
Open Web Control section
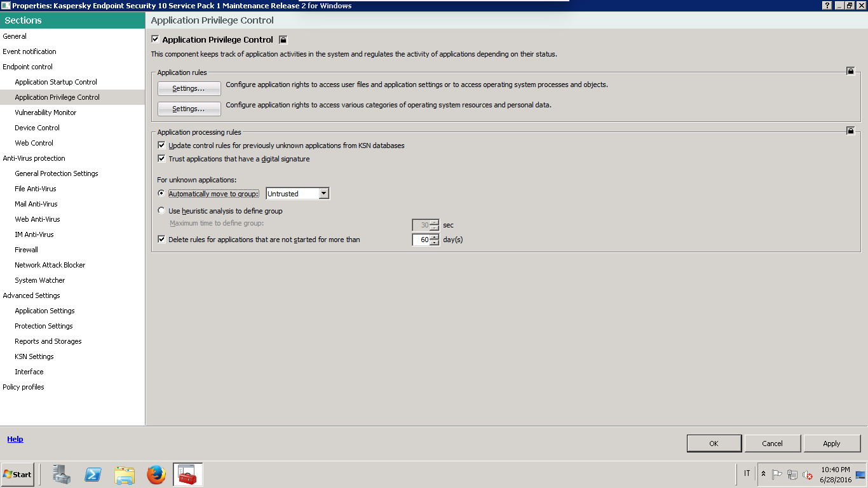[34, 143]
